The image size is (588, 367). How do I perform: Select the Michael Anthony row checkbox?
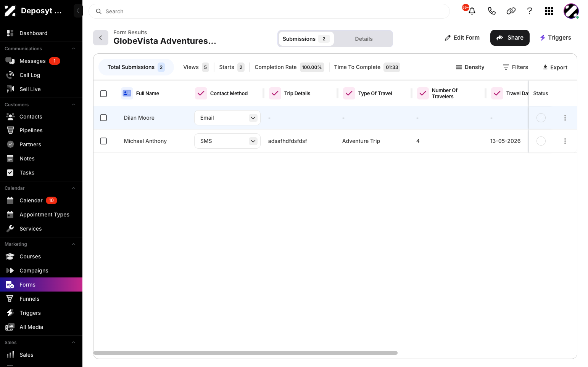coord(103,141)
